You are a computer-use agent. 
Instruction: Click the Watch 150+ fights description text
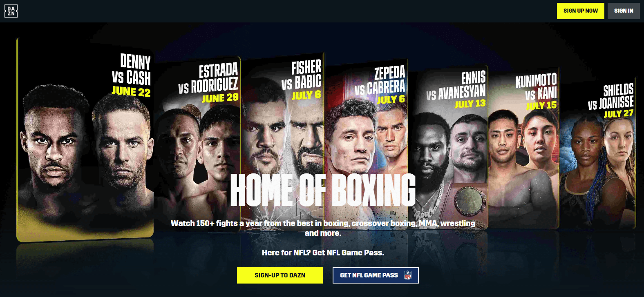(x=323, y=228)
